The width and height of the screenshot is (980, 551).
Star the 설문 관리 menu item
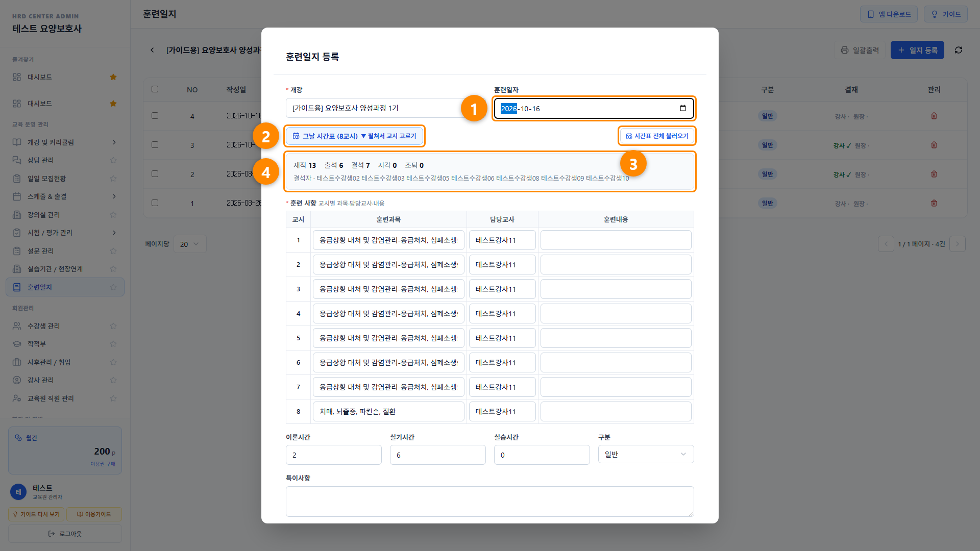[x=113, y=251]
